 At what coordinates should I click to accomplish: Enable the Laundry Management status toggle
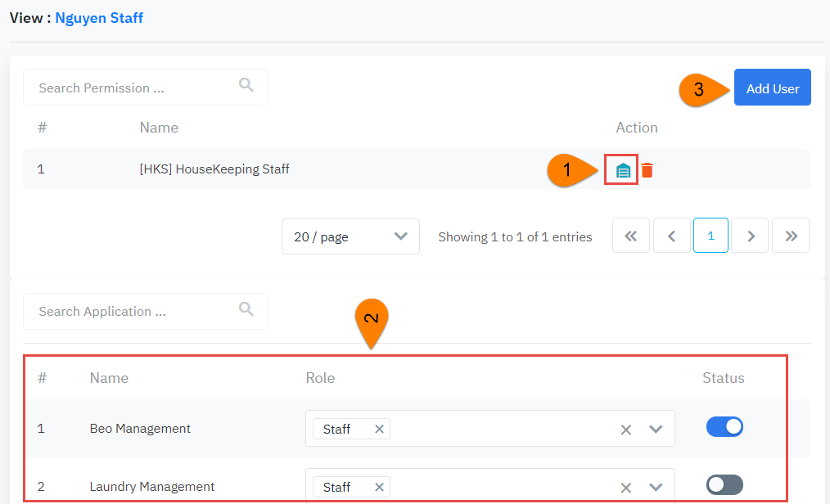(724, 484)
